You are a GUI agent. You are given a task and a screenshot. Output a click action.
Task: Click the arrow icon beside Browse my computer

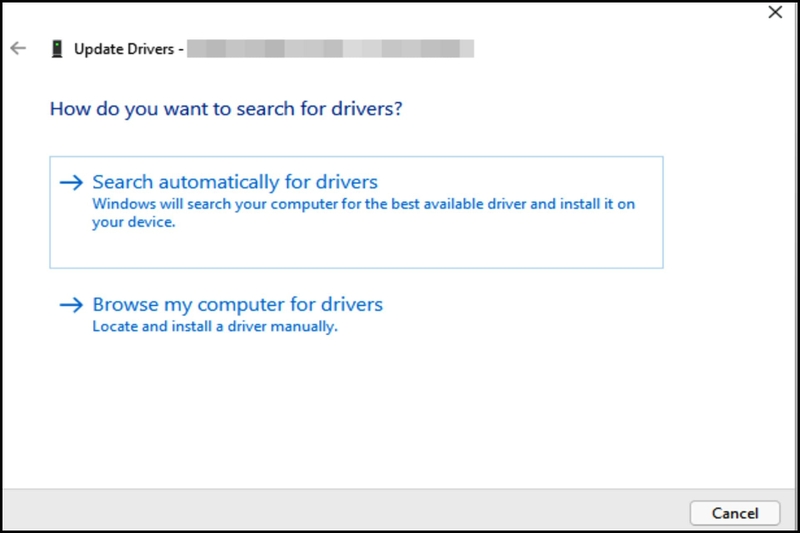[71, 305]
